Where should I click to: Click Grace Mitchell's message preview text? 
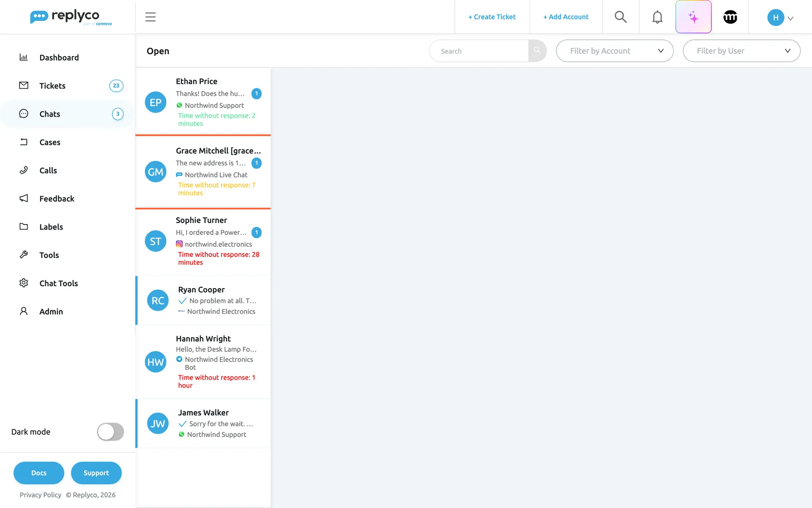pyautogui.click(x=211, y=163)
